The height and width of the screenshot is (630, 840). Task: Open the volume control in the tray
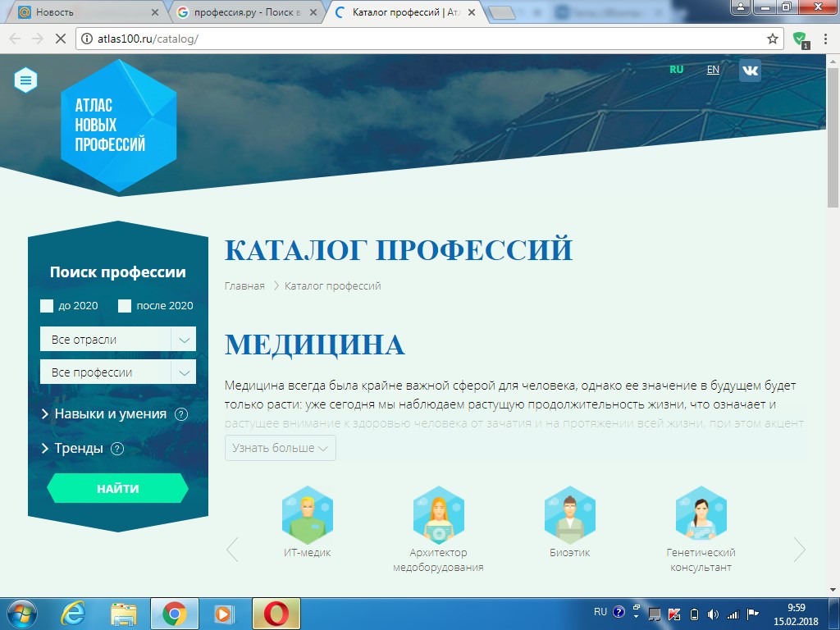point(713,614)
